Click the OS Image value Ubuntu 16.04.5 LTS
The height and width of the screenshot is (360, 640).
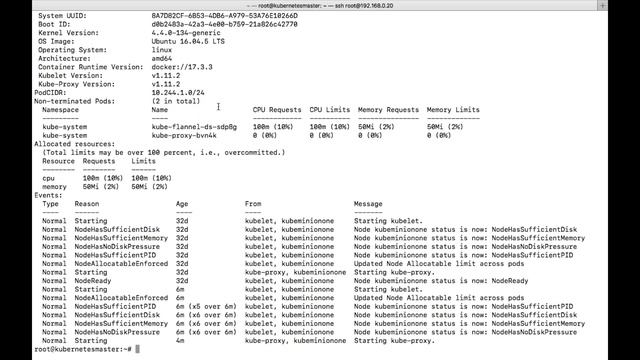188,42
